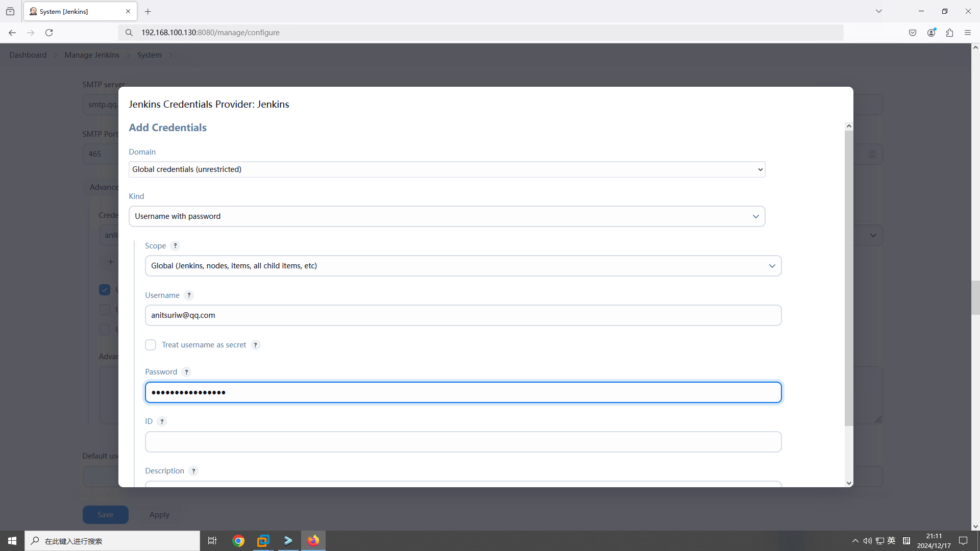Open a new browser tab
The height and width of the screenshot is (551, 980).
(148, 11)
